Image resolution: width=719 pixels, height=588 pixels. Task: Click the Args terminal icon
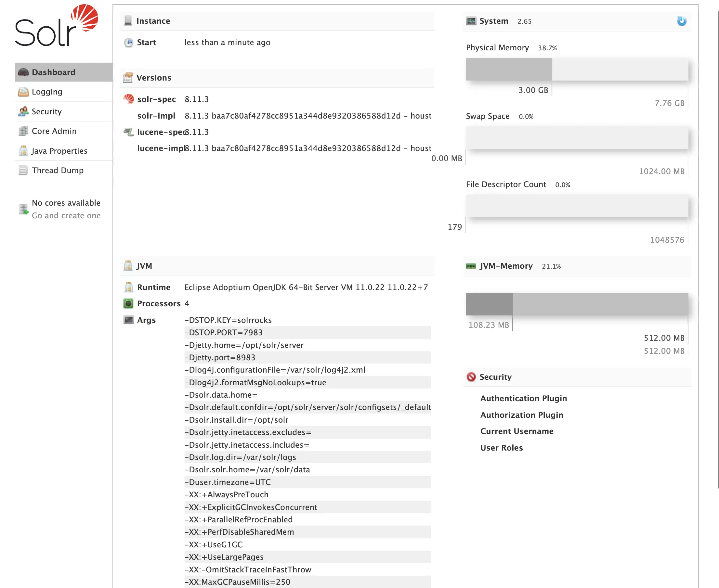[x=128, y=320]
